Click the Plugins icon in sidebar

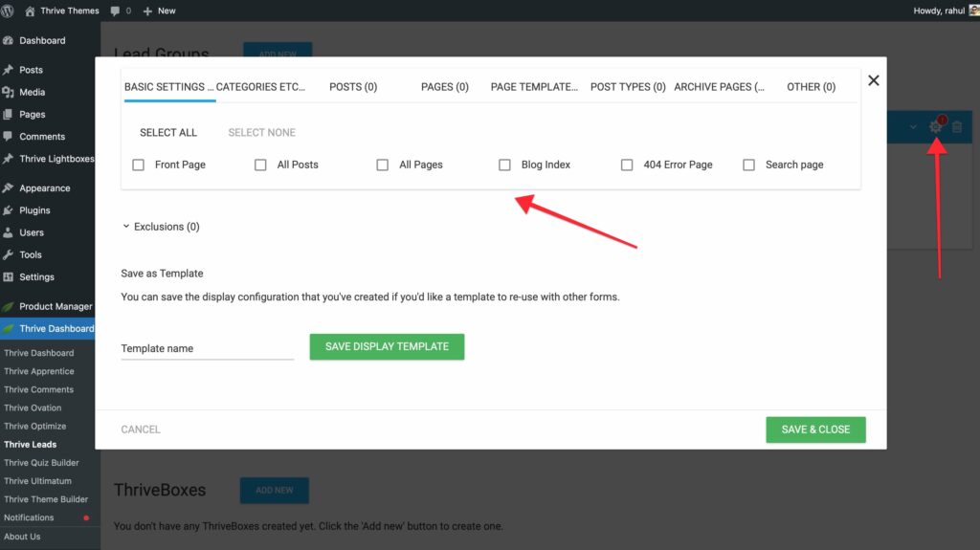click(9, 210)
